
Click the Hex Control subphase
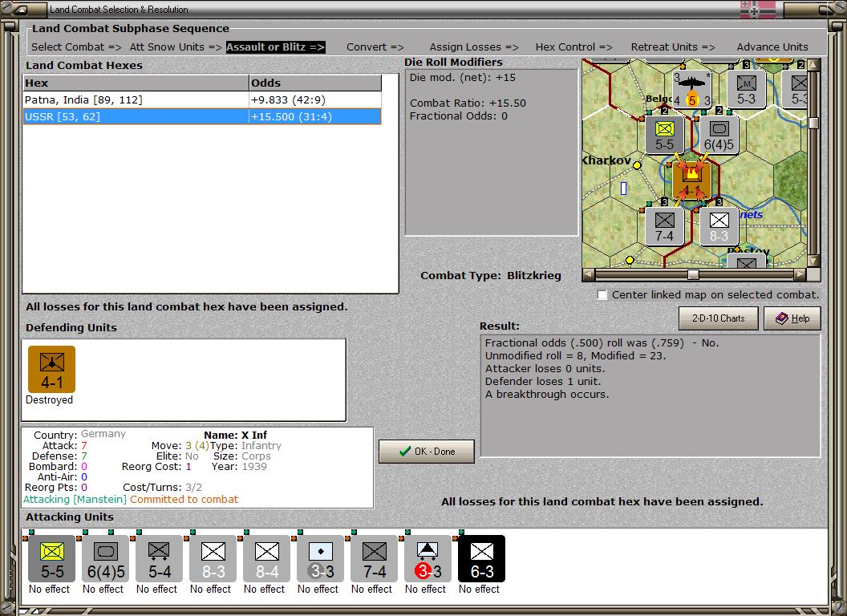coord(573,47)
